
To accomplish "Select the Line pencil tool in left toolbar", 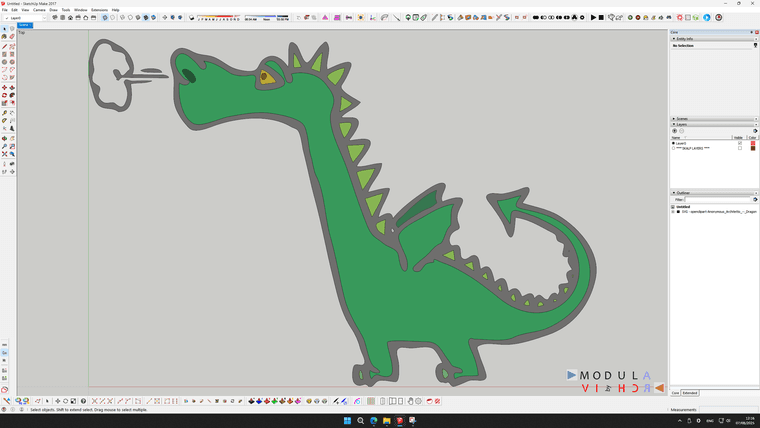I will pyautogui.click(x=4, y=47).
